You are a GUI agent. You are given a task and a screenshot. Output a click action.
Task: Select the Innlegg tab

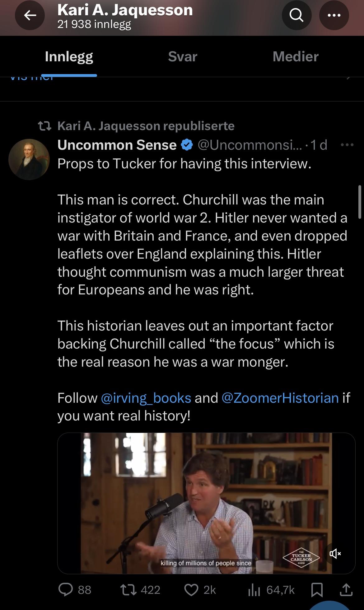69,57
